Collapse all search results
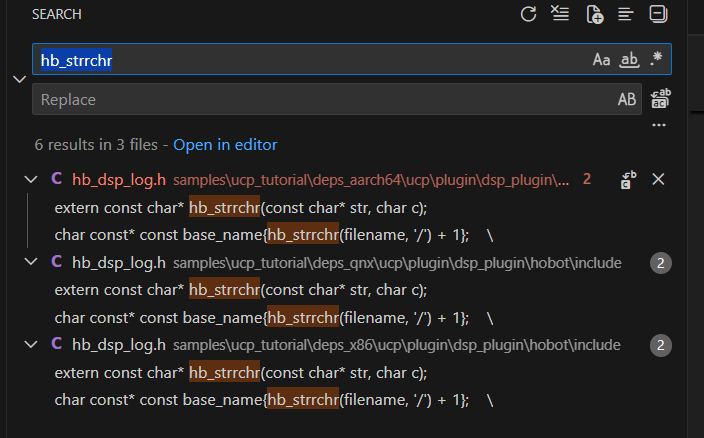This screenshot has height=438, width=704. pos(657,14)
